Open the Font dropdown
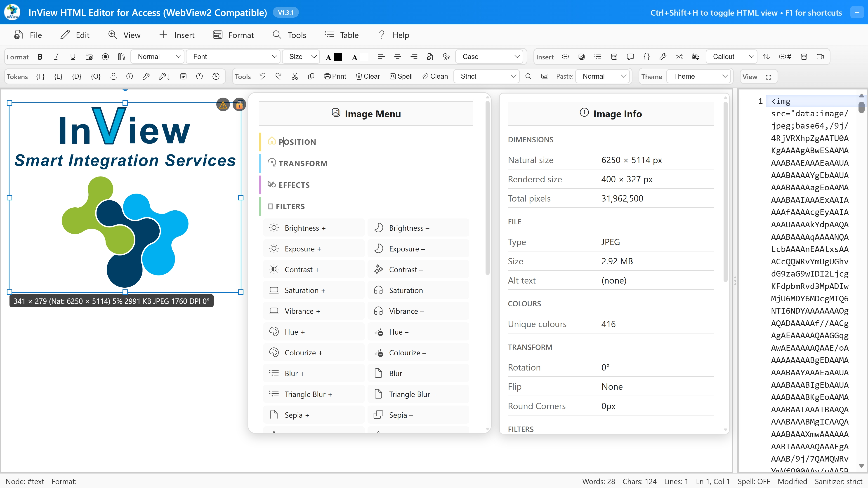This screenshot has height=488, width=868. tap(233, 56)
